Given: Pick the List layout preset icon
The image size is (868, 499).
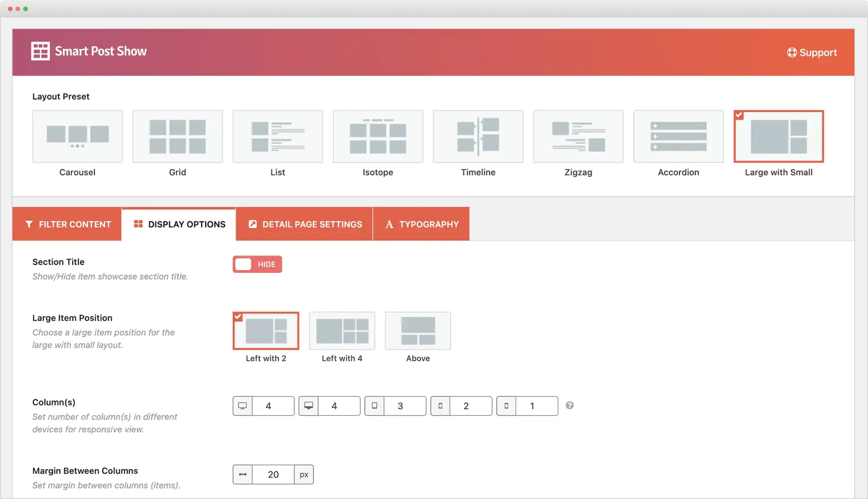Looking at the screenshot, I should coord(277,136).
